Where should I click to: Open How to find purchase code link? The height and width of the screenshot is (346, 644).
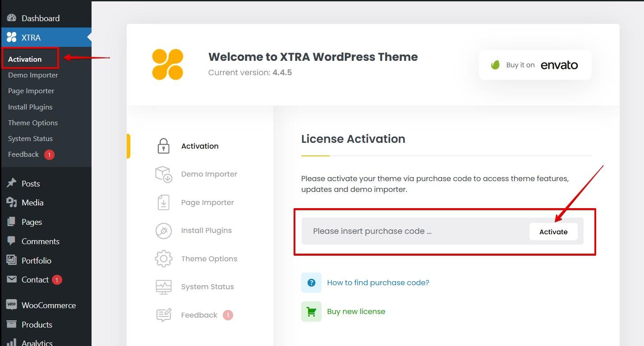point(378,283)
